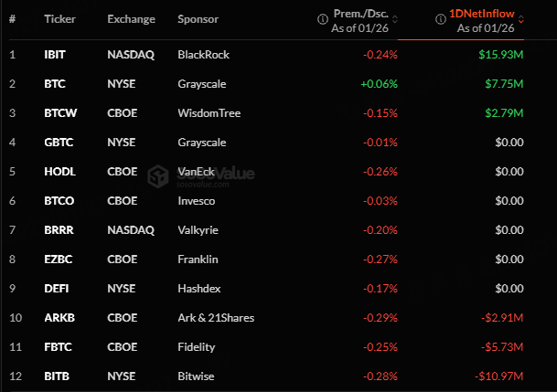Select the Ticker column header

(59, 19)
